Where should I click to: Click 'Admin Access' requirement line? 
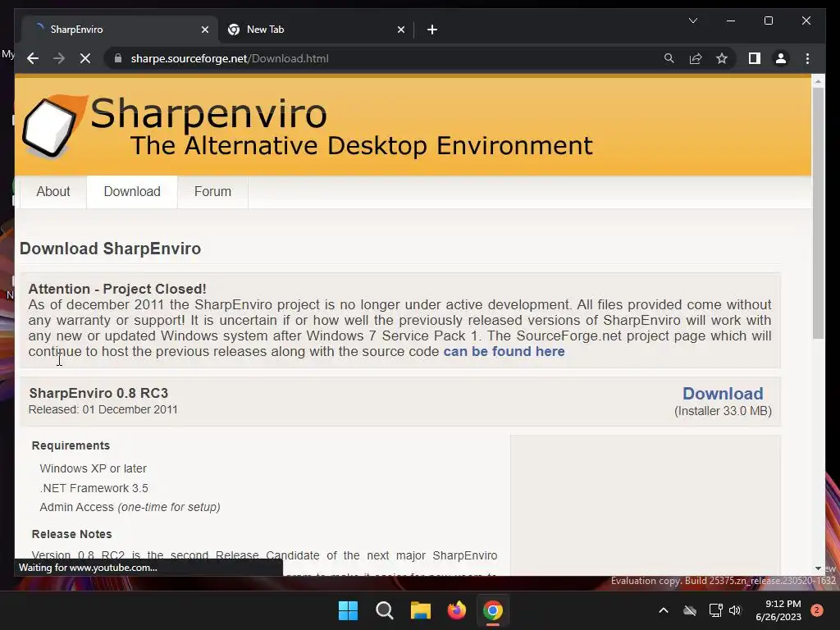(x=130, y=507)
